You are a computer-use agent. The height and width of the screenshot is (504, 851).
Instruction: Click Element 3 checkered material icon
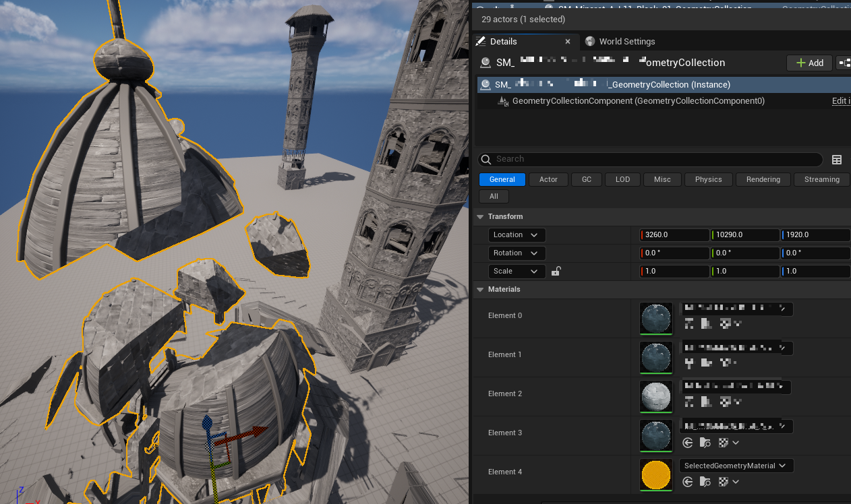point(724,443)
